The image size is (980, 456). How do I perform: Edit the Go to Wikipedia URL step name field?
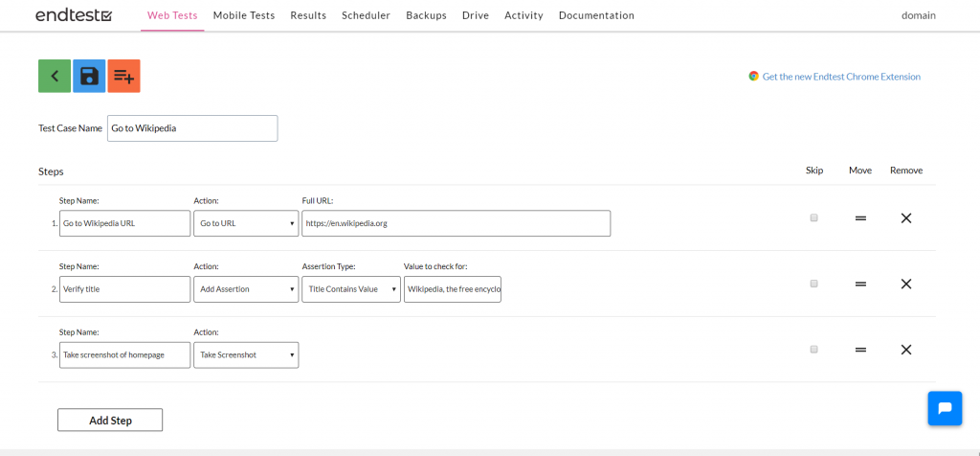125,223
